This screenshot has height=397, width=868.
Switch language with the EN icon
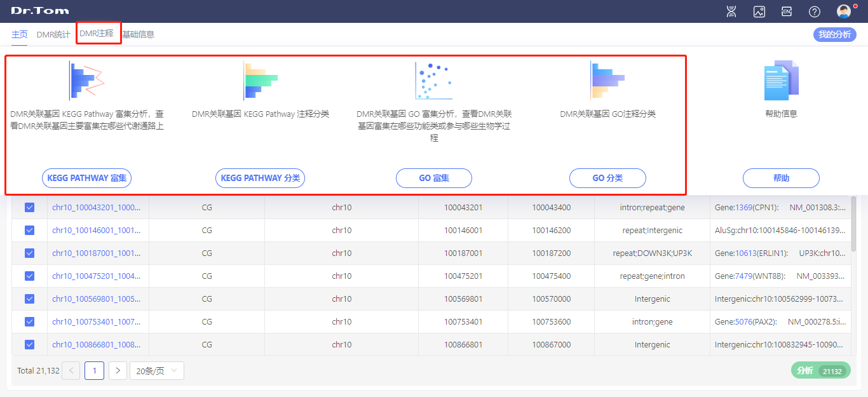pyautogui.click(x=787, y=11)
